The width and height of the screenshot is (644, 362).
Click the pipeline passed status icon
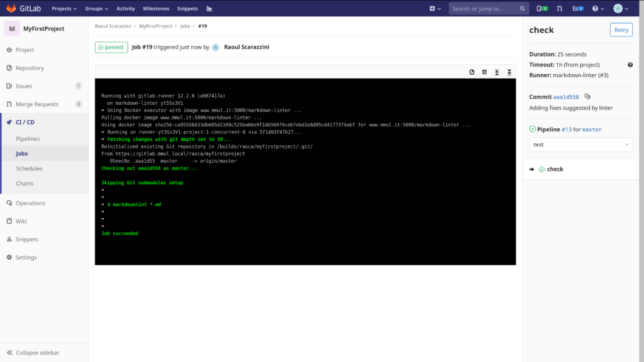coord(532,129)
